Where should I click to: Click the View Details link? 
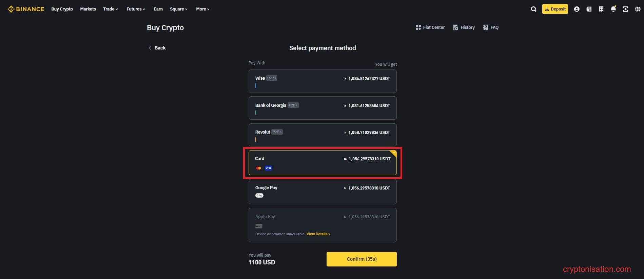point(318,234)
